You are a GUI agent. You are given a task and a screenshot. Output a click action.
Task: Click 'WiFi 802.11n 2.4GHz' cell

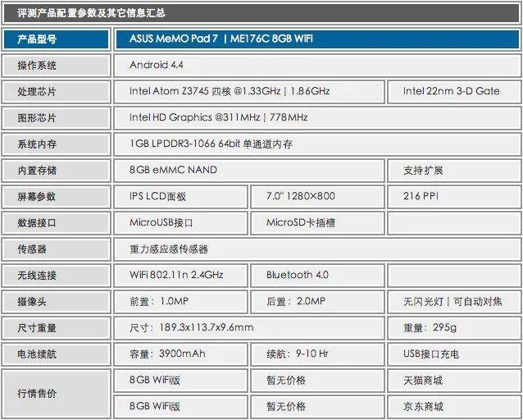click(181, 276)
